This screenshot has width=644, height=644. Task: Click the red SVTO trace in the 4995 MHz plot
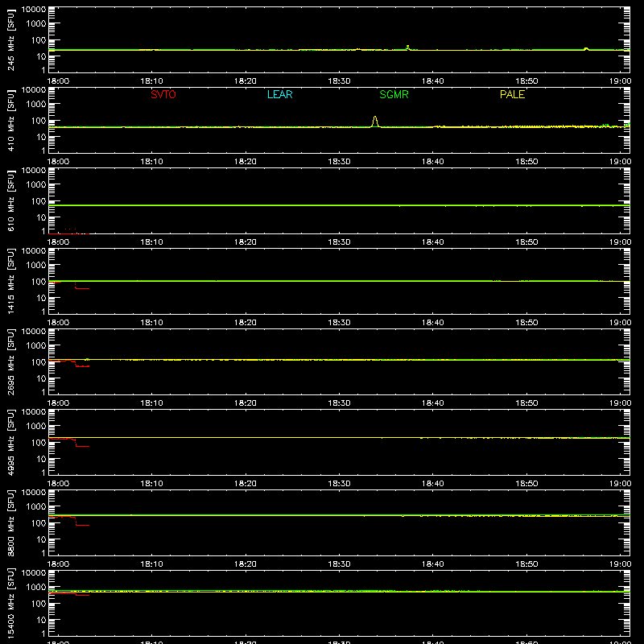(x=82, y=446)
